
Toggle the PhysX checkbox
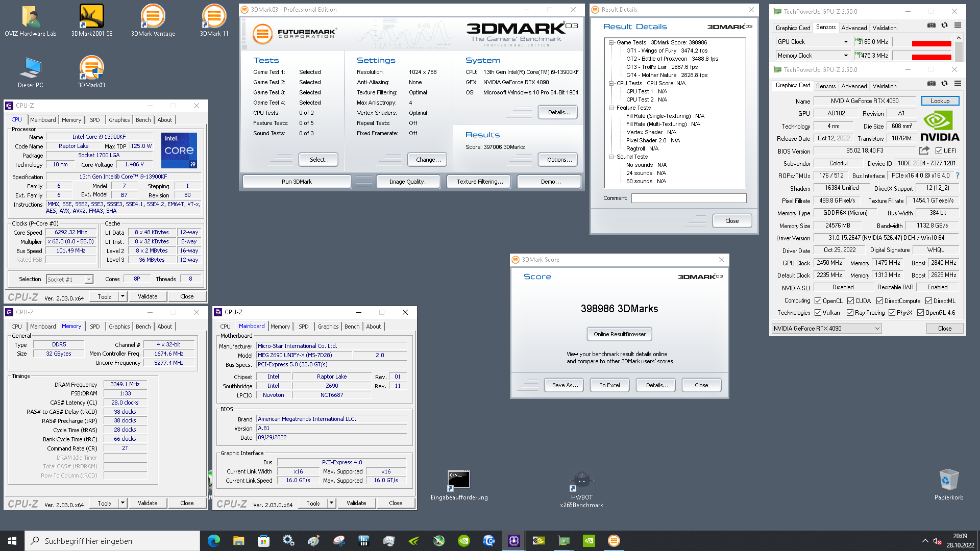point(892,313)
